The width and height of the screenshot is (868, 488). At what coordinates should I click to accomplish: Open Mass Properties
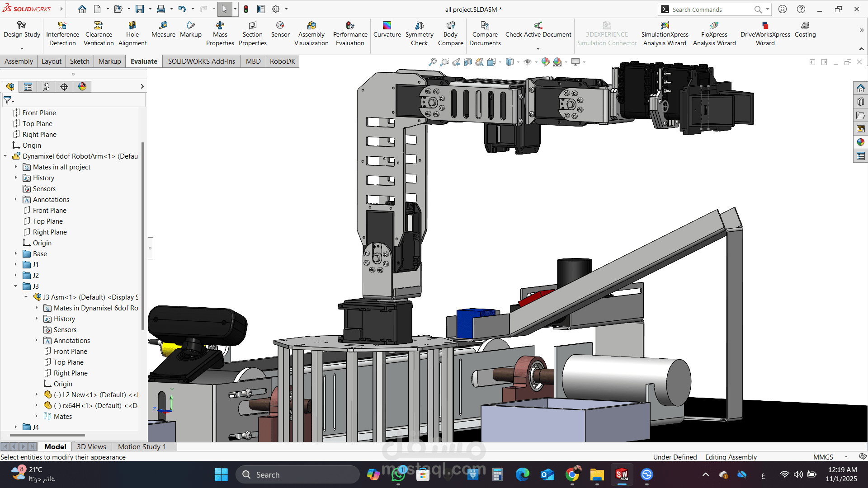(x=220, y=34)
